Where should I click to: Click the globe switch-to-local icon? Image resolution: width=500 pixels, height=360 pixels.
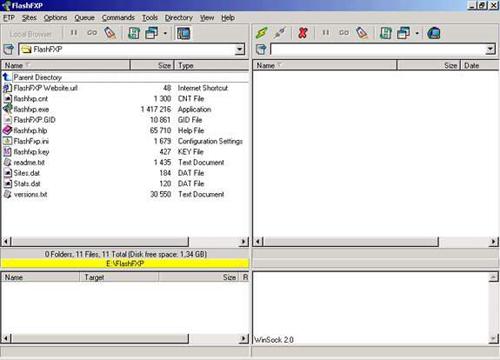point(434,33)
